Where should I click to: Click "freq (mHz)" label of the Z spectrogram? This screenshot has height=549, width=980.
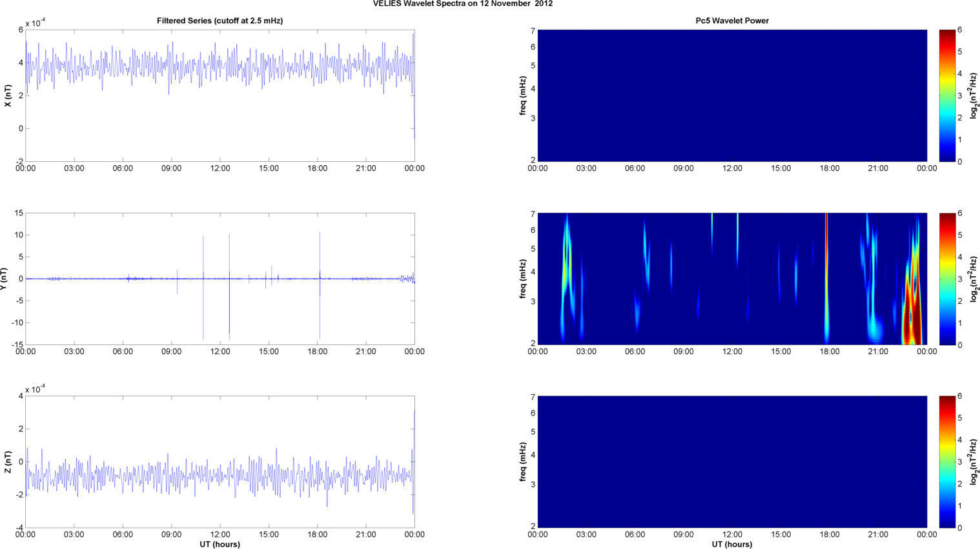523,462
